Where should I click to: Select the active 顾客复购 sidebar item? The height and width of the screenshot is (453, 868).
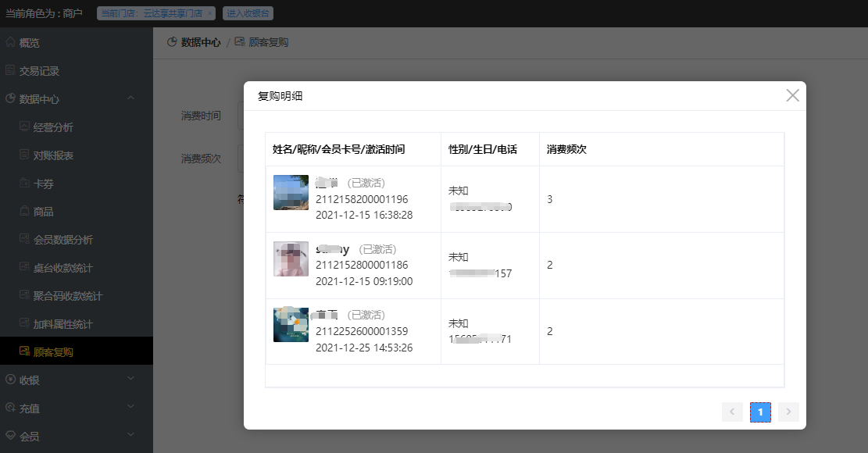point(77,351)
